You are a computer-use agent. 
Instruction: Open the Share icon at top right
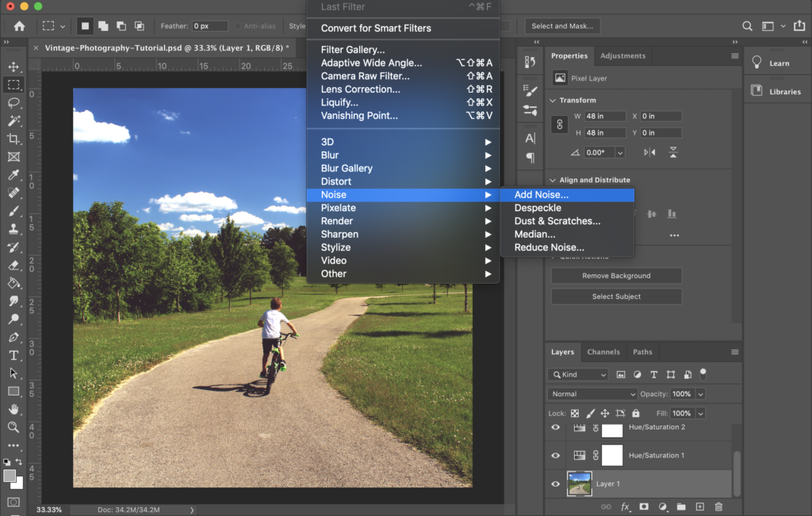point(799,25)
